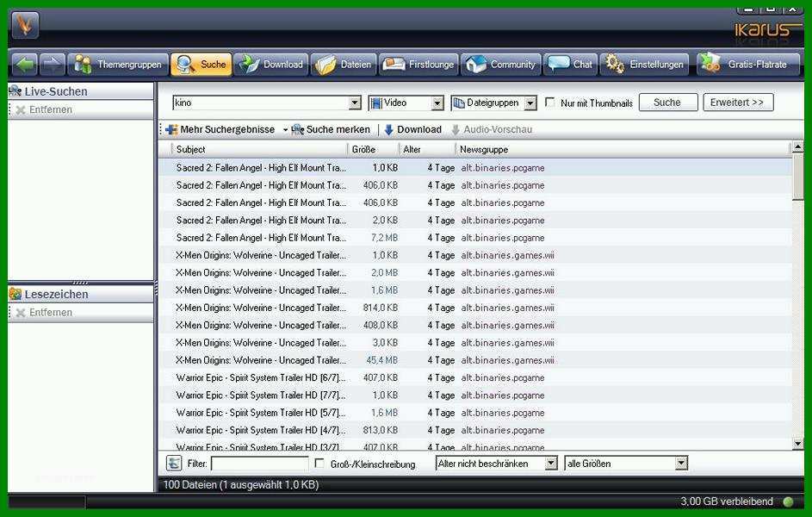The width and height of the screenshot is (812, 517).
Task: Click the Audio-Vorschau toolbar item
Action: (x=492, y=129)
